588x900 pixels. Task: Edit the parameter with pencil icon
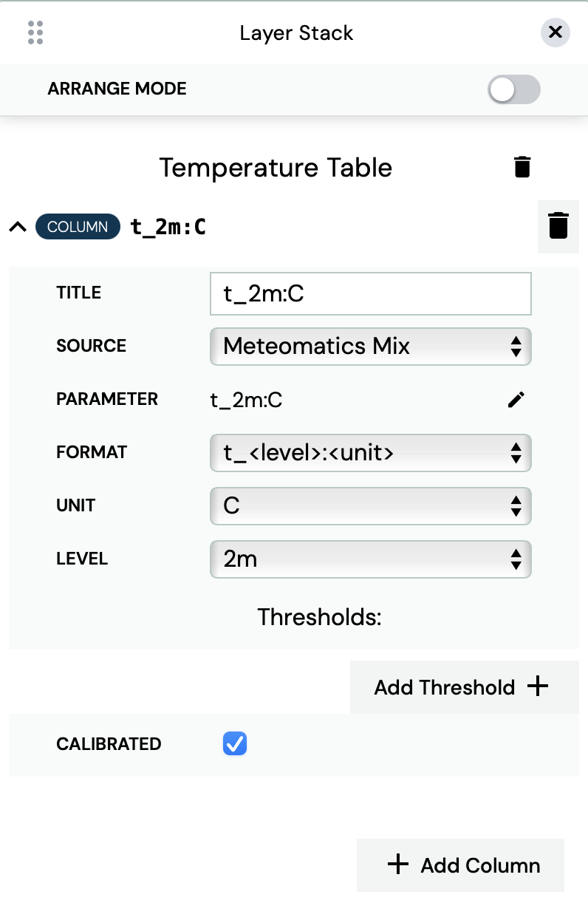point(516,400)
